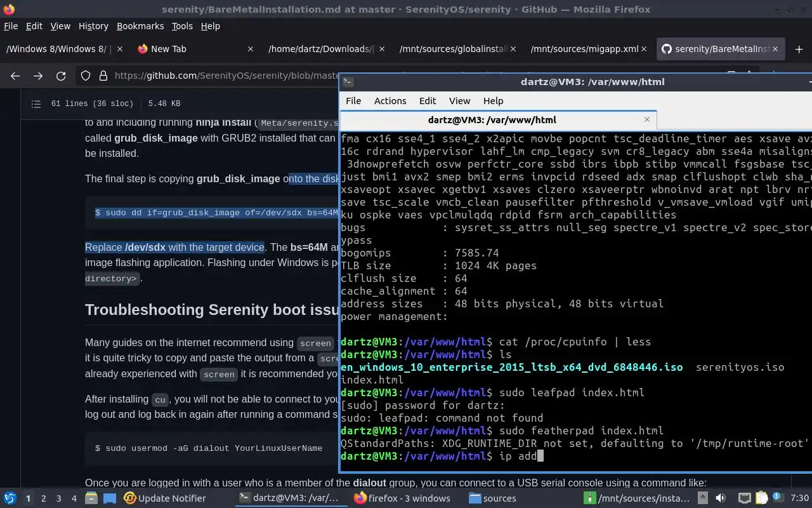The height and width of the screenshot is (508, 812).
Task: Focus dartz@VM3 terminal taskbar button
Action: [x=291, y=498]
